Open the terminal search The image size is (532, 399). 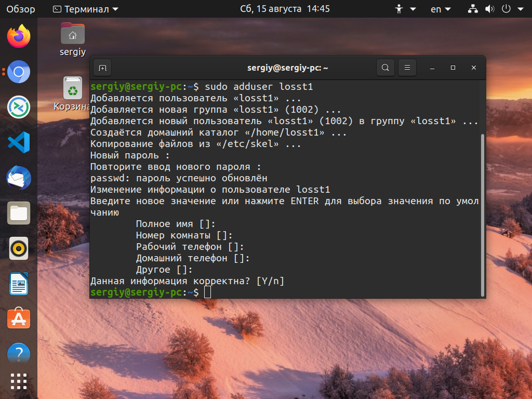pos(385,68)
